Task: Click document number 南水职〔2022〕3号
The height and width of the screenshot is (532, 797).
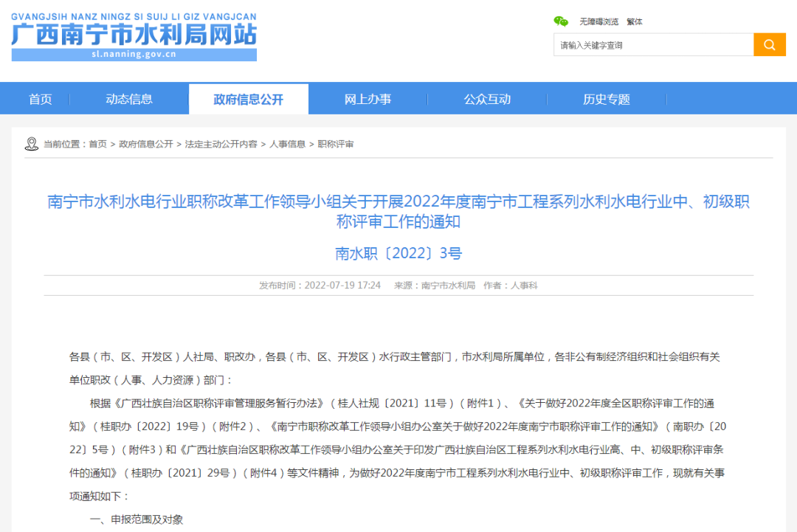Action: pos(398,253)
